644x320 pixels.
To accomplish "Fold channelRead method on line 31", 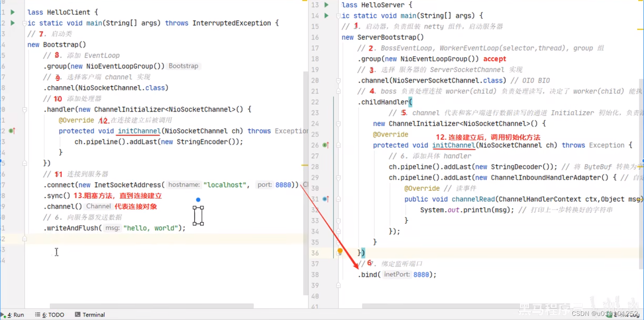I will click(338, 199).
